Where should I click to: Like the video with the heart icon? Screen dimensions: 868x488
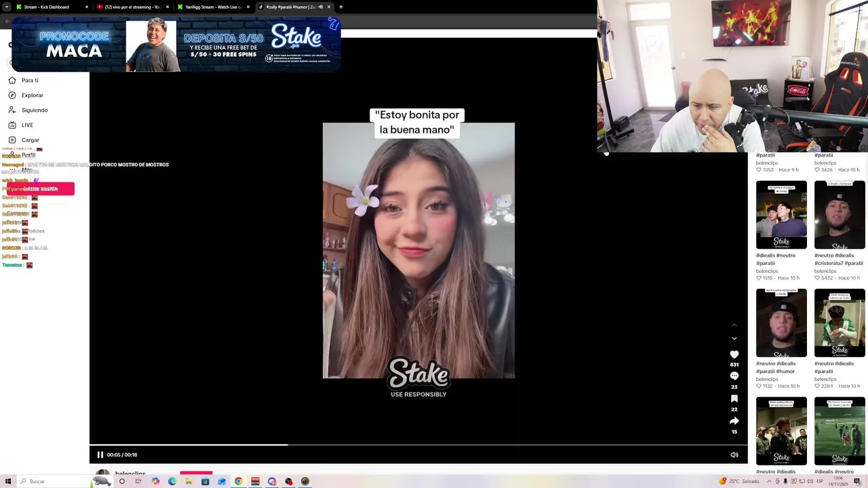click(734, 354)
